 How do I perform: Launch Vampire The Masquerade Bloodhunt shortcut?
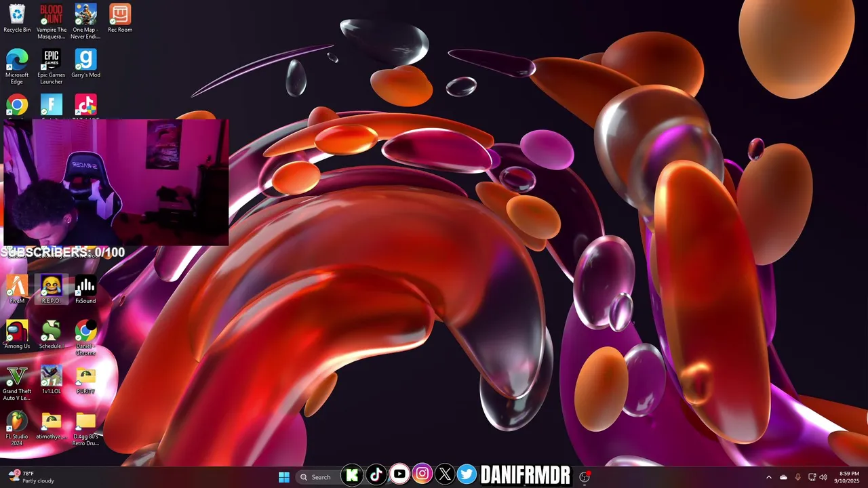pyautogui.click(x=52, y=21)
